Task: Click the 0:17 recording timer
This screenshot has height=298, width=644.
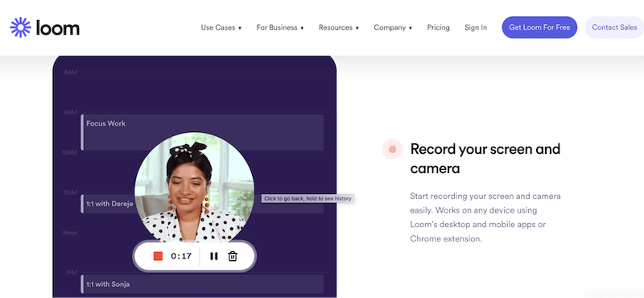Action: [182, 256]
